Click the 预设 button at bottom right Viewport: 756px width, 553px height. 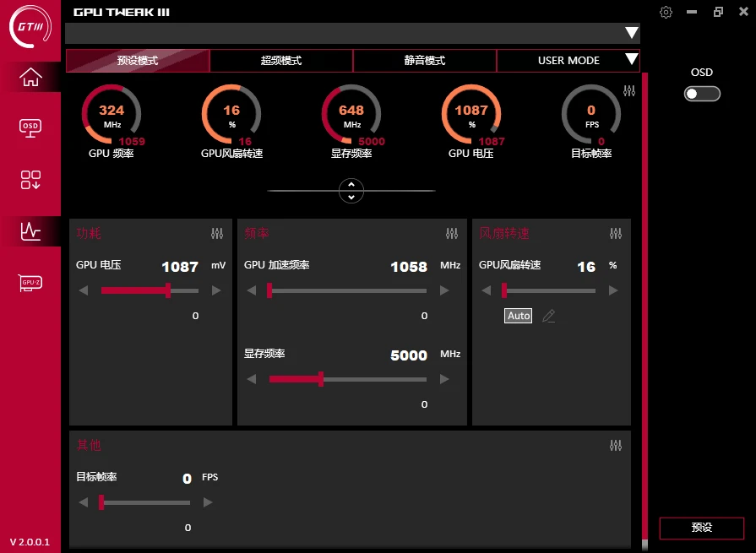(x=701, y=528)
